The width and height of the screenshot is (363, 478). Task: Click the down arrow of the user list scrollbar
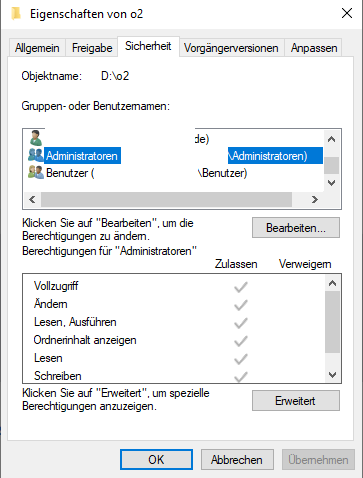click(331, 183)
